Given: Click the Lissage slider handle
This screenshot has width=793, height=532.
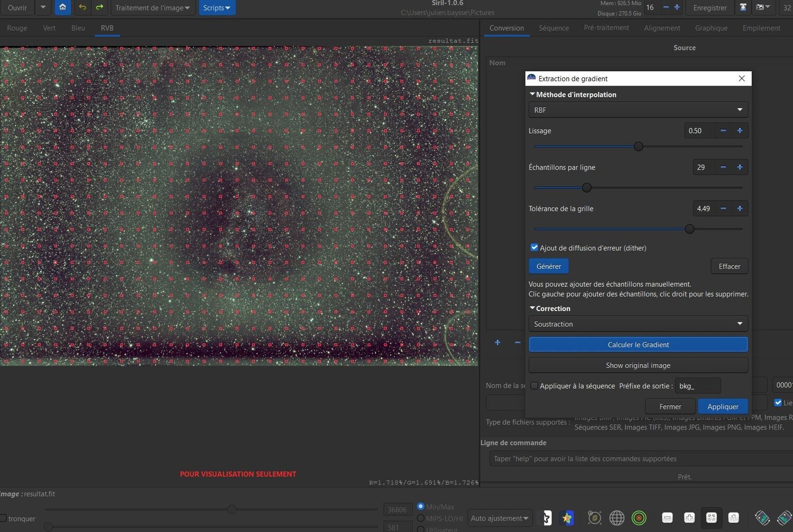Looking at the screenshot, I should tap(639, 146).
